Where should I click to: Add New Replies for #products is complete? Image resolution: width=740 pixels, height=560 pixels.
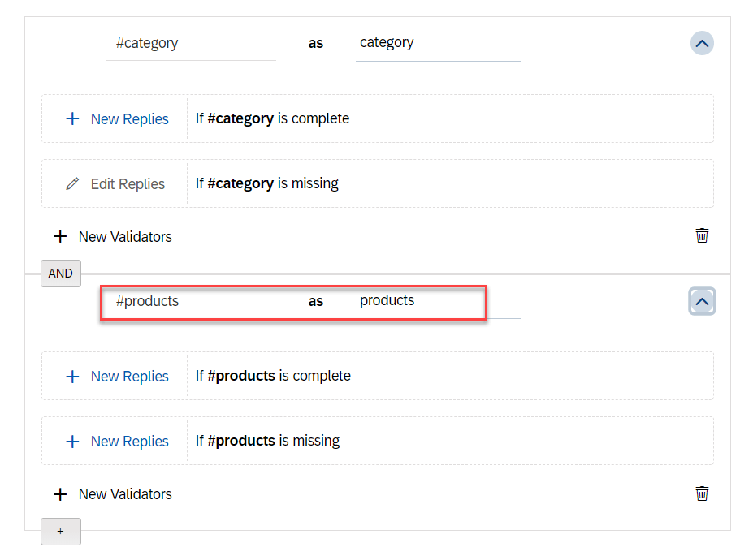[x=116, y=377]
